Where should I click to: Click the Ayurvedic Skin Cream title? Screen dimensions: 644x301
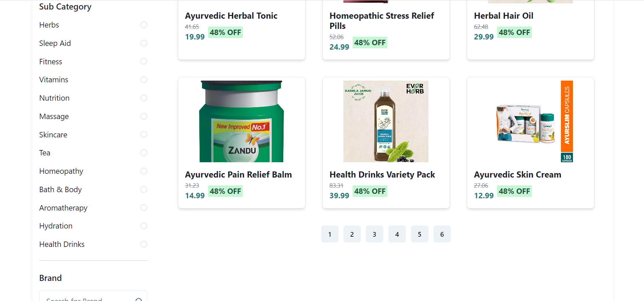coord(518,174)
